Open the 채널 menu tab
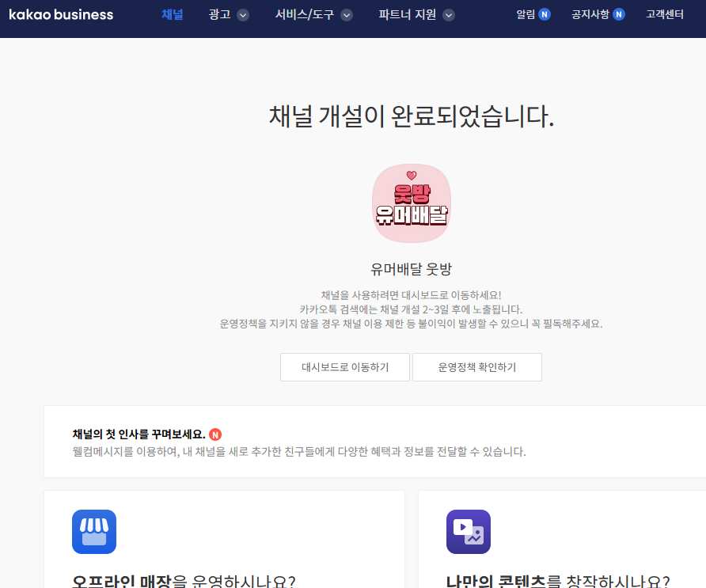 (x=173, y=15)
